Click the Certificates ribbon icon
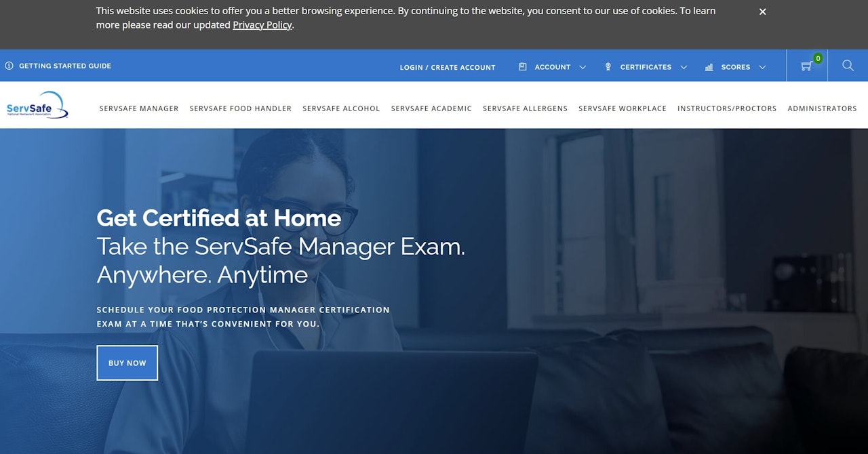 [x=608, y=67]
